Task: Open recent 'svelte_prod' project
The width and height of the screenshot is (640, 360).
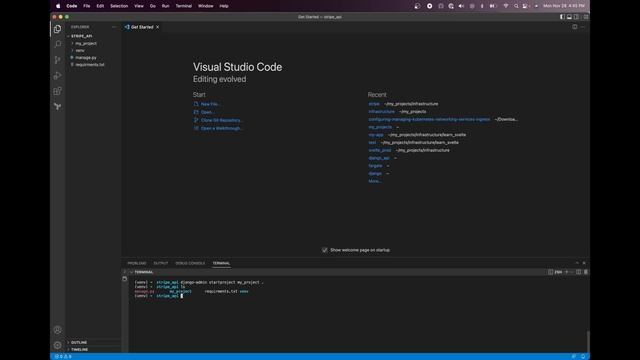Action: pyautogui.click(x=380, y=150)
